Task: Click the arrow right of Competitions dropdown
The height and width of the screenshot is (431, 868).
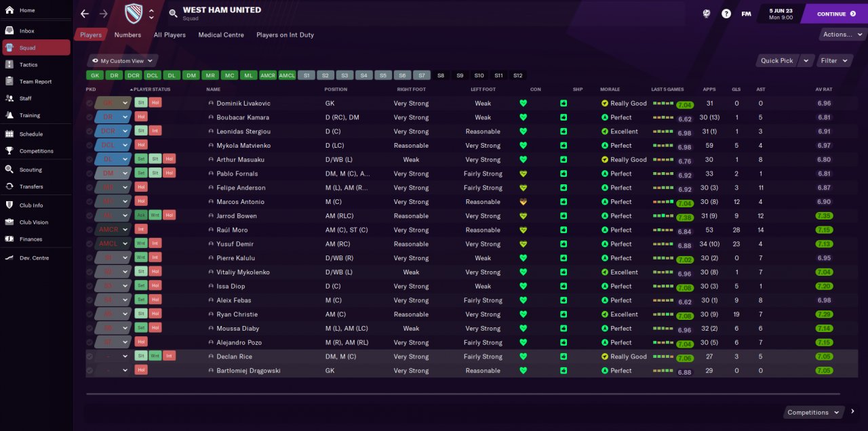Action: click(x=852, y=411)
